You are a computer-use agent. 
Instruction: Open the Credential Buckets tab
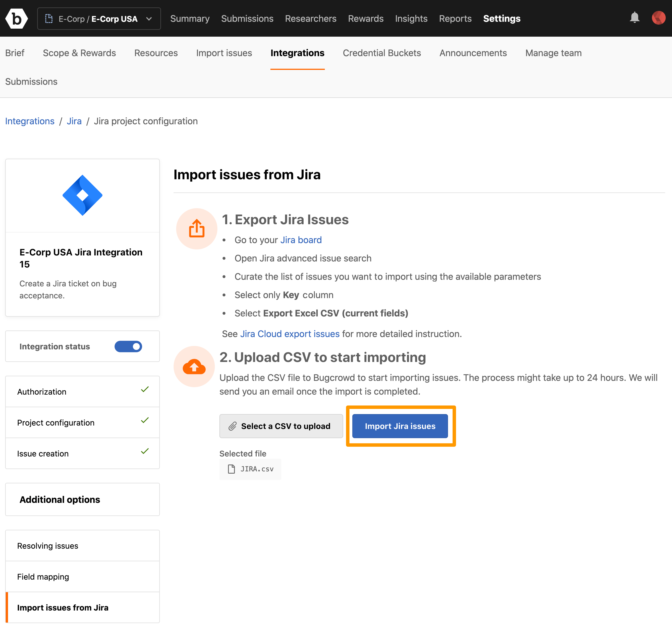[382, 53]
